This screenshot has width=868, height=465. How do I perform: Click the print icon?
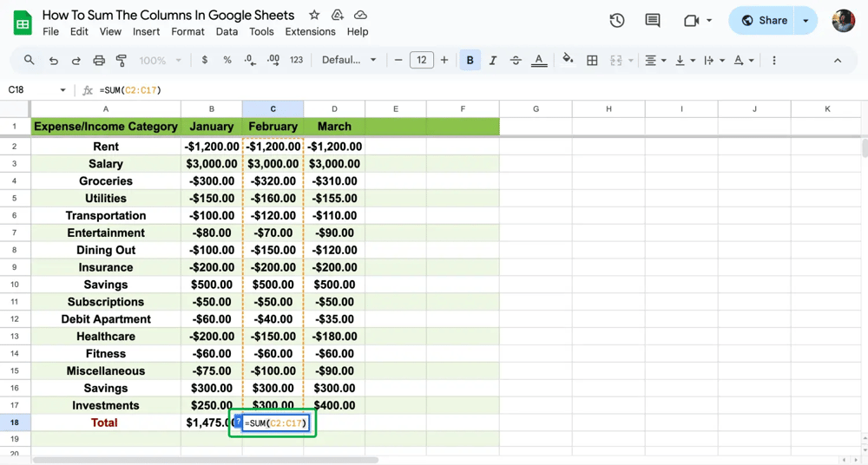(99, 61)
